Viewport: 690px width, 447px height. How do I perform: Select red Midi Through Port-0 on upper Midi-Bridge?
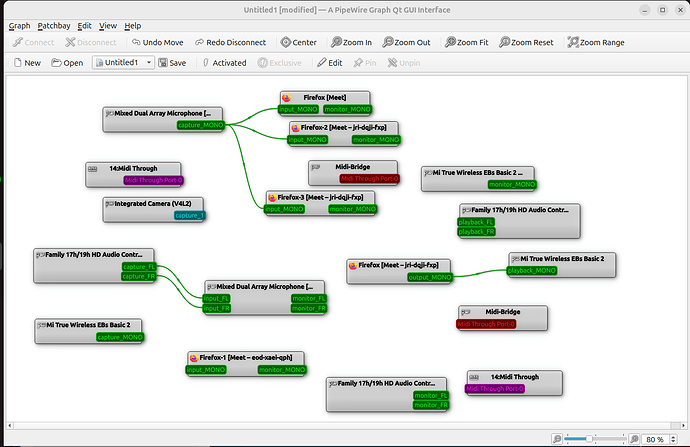click(x=370, y=179)
